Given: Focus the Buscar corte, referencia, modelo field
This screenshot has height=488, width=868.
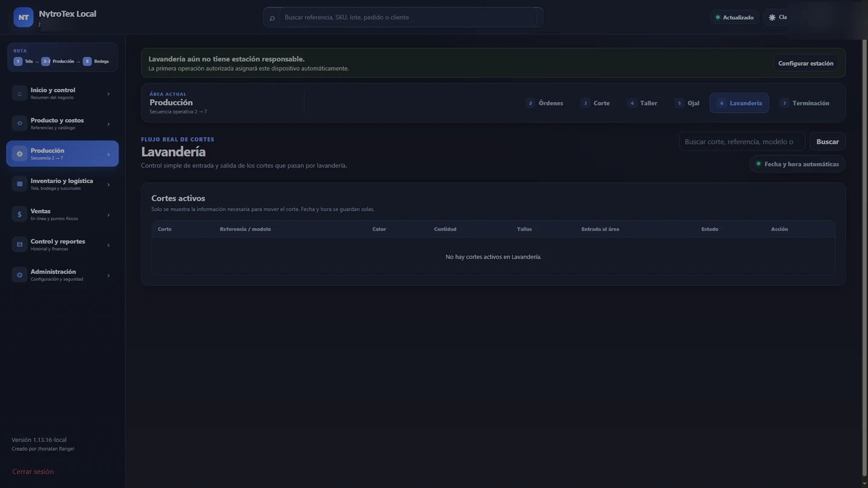Looking at the screenshot, I should tap(742, 142).
